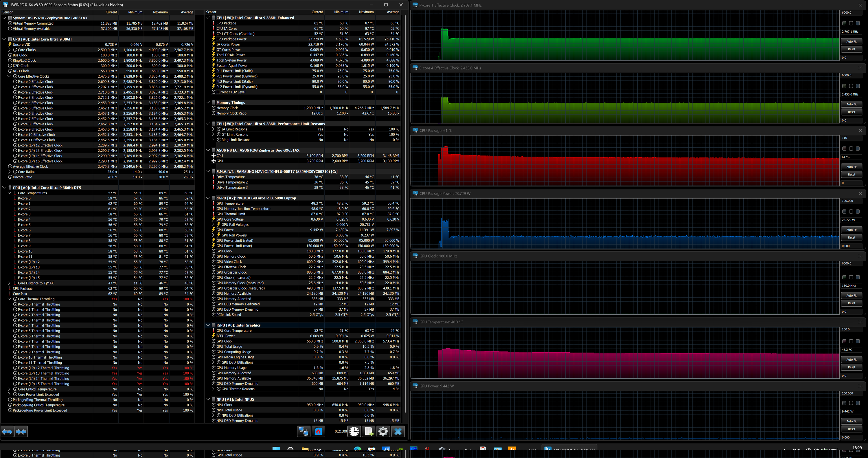Collapse the Core Thermal Throttling group
Screen dimensions: 868x458
pyautogui.click(x=10, y=299)
